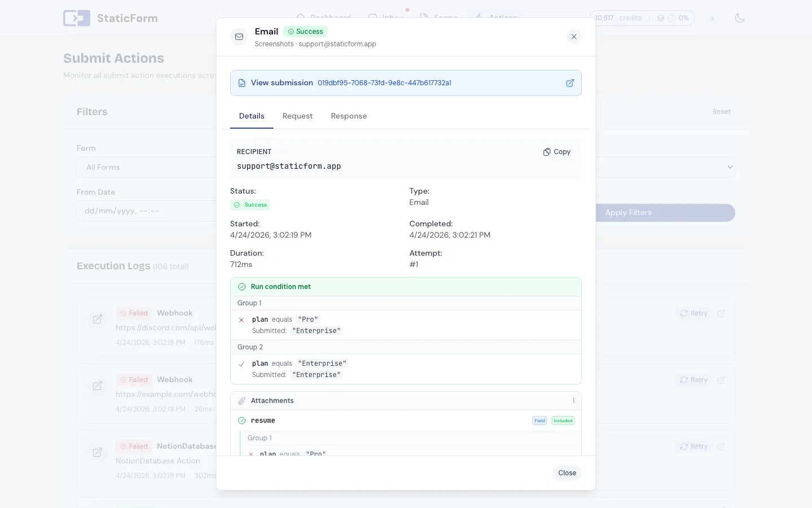The image size is (812, 508).
Task: Click the Submit Actions page heading
Action: click(x=114, y=58)
